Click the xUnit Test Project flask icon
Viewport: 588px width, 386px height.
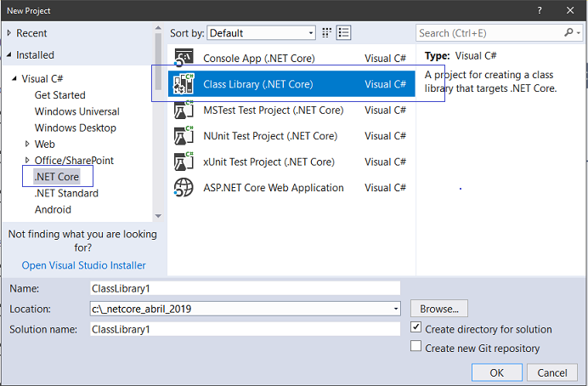(x=184, y=162)
